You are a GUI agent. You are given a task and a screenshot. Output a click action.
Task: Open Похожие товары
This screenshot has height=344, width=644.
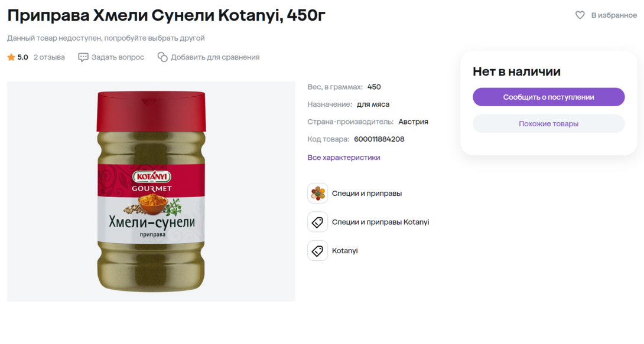(x=548, y=124)
